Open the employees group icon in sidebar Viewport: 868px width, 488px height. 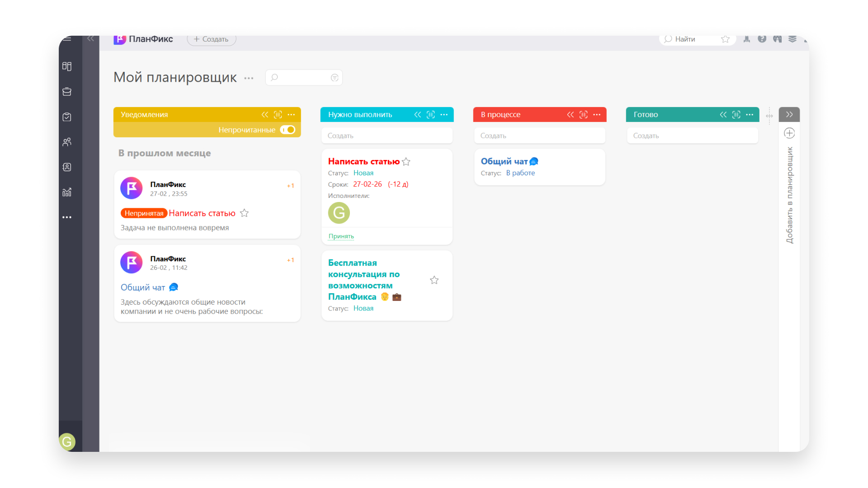(67, 142)
